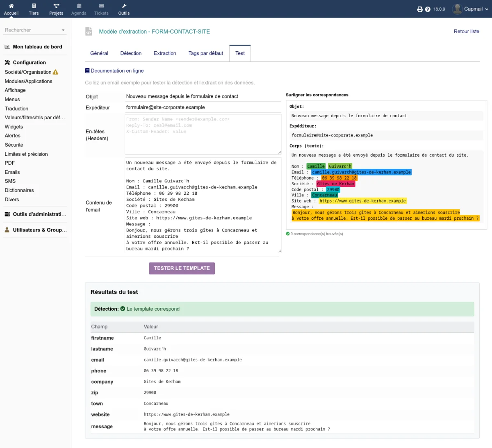This screenshot has height=448, width=492.
Task: Click the help question mark icon
Action: [x=428, y=9]
